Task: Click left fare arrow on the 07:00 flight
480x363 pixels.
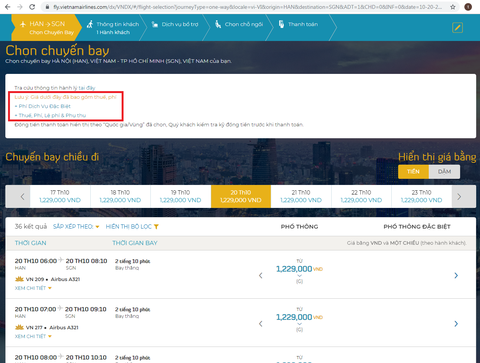Action: pos(261,324)
